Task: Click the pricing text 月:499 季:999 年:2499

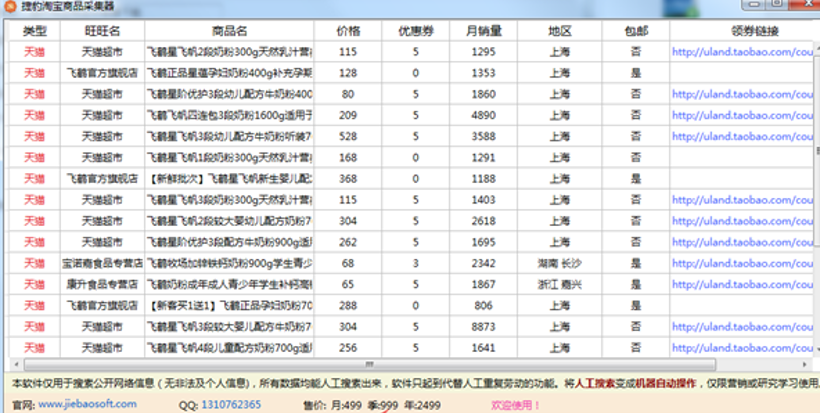Action: coord(387,405)
